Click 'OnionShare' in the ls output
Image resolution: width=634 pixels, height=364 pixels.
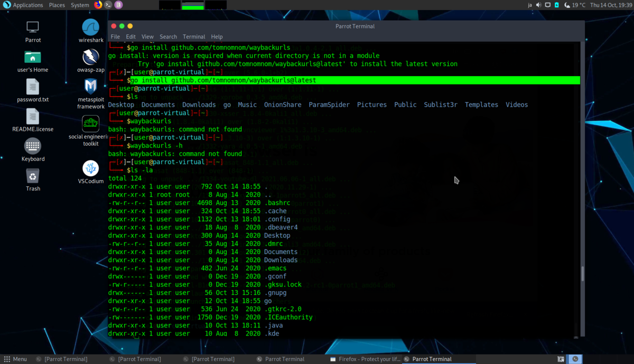click(283, 105)
